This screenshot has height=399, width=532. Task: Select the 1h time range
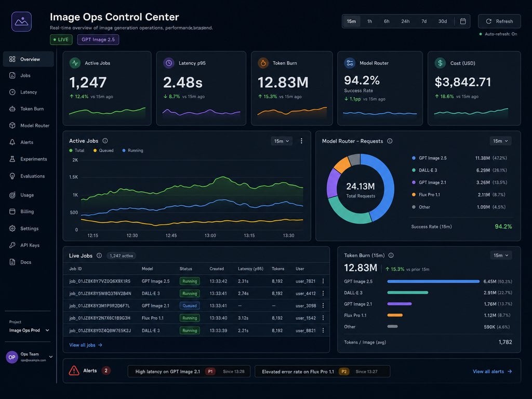pos(369,21)
